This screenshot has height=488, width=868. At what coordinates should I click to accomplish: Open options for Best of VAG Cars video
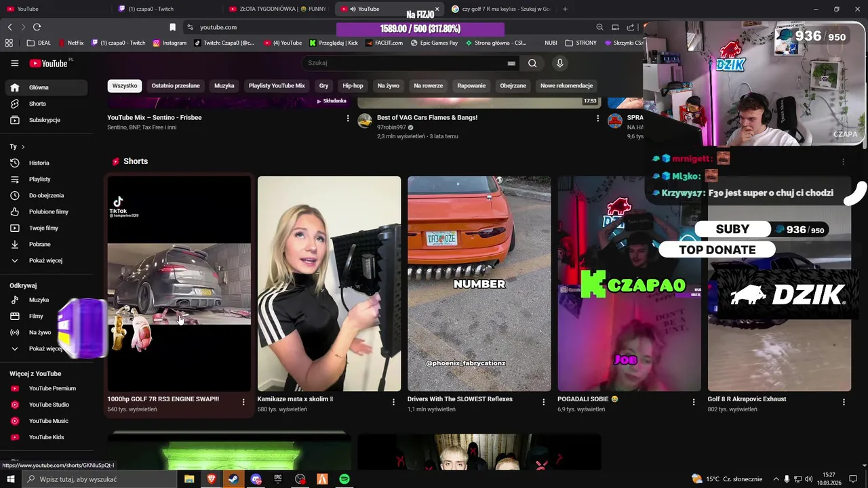[597, 119]
